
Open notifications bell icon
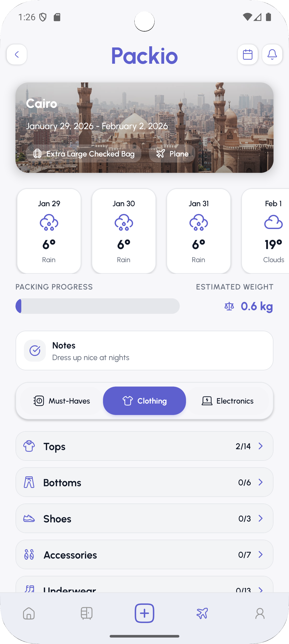click(272, 54)
